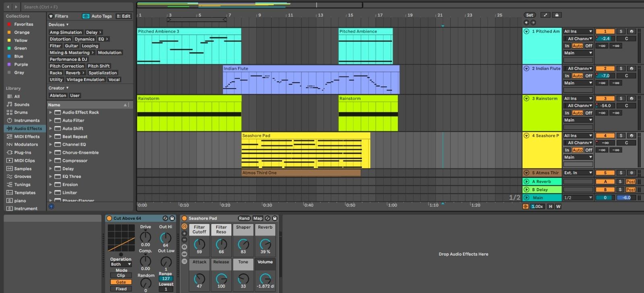Screen dimensions: 644x293
Task: Click the Reverb macro knob at 39%
Action: point(265,244)
